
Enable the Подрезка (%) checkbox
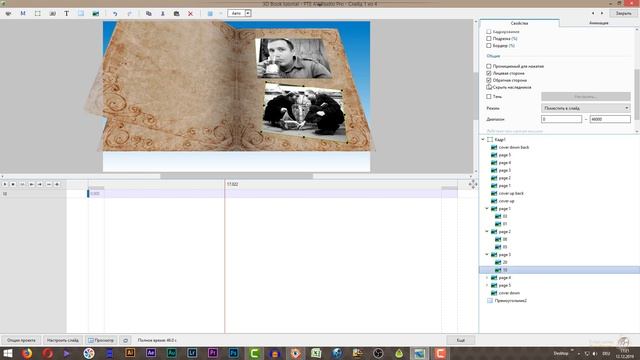[x=489, y=38]
